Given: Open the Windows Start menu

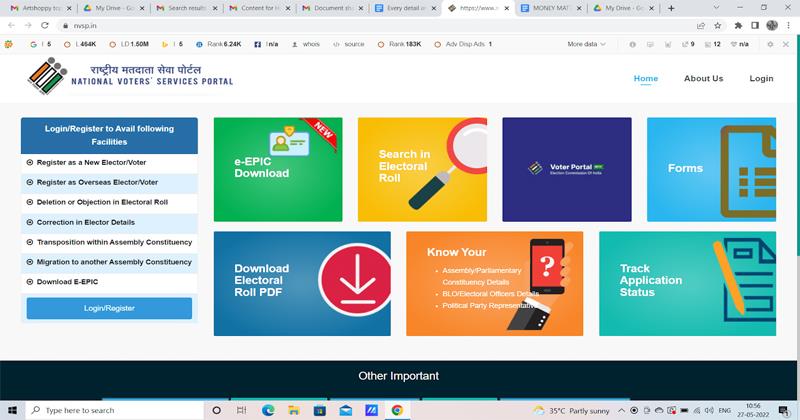Looking at the screenshot, I should coord(12,410).
